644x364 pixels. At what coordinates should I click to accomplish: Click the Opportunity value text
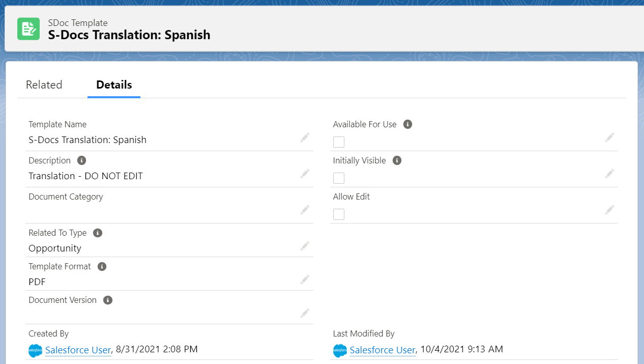coord(55,248)
